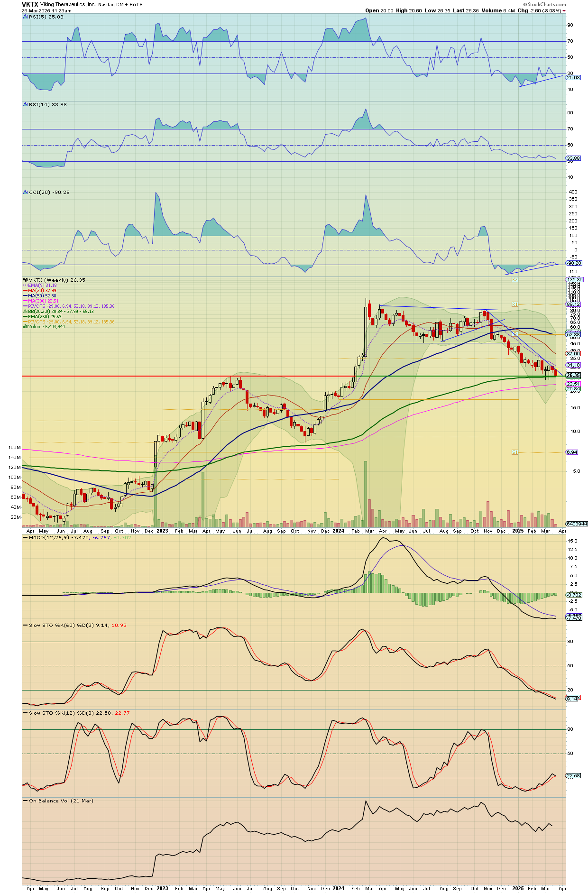The height and width of the screenshot is (893, 588).
Task: Select the R2 pivot marker
Action: pos(515,280)
